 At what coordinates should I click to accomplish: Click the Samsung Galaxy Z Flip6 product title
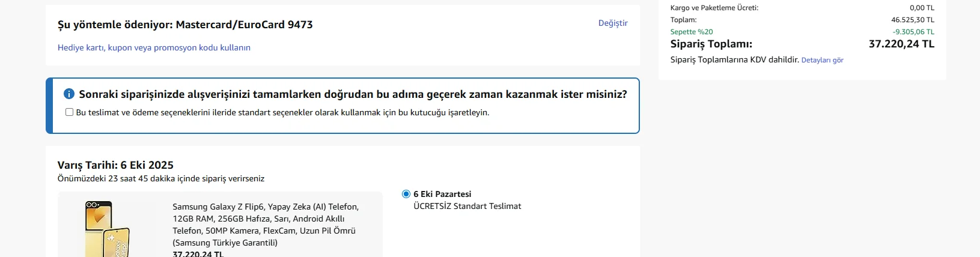(x=265, y=225)
